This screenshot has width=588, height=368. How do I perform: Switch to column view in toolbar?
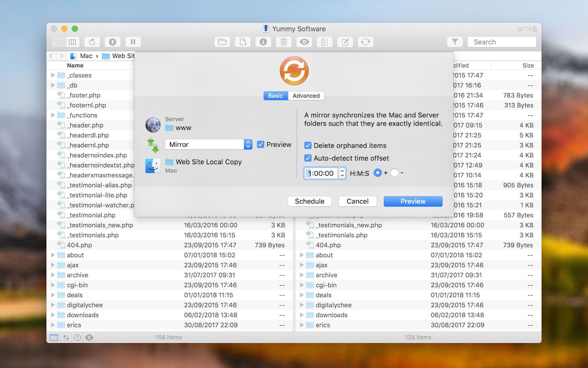[73, 42]
